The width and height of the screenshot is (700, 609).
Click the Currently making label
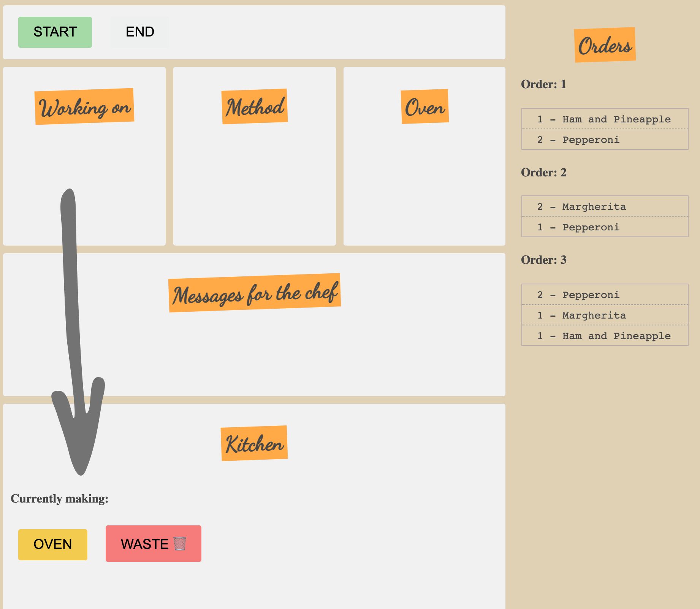(60, 499)
